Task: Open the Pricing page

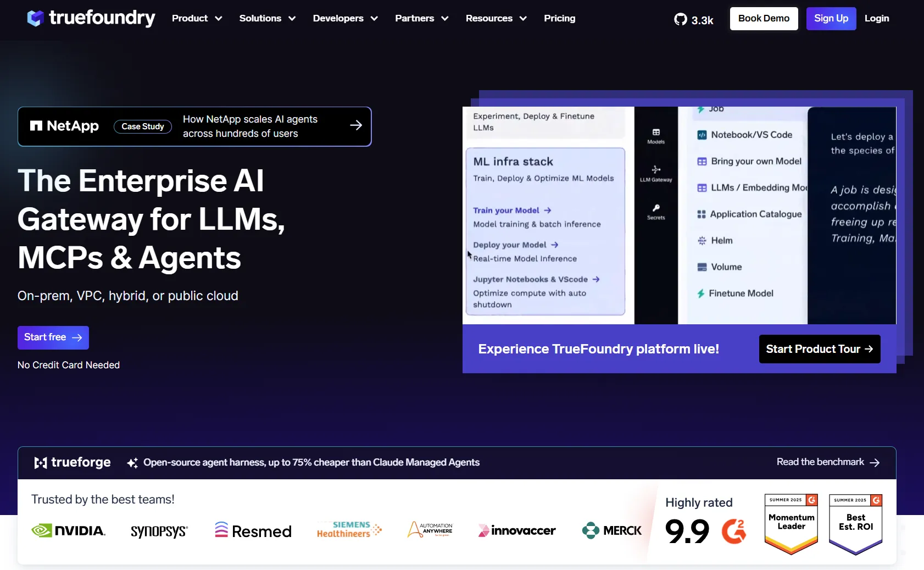Action: [560, 18]
